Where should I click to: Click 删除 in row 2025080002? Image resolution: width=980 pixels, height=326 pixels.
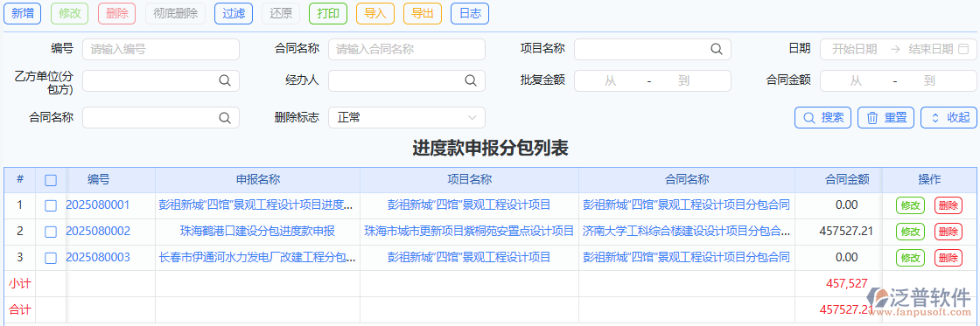click(948, 231)
